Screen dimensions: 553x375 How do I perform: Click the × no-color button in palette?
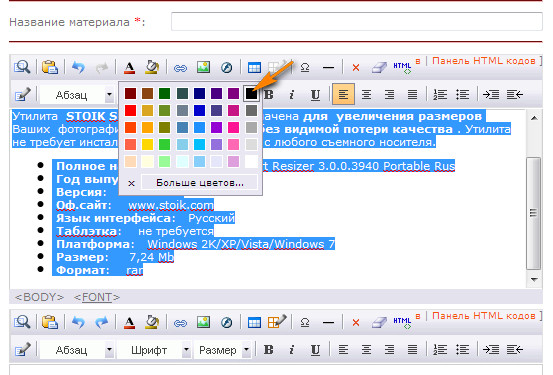coord(131,183)
